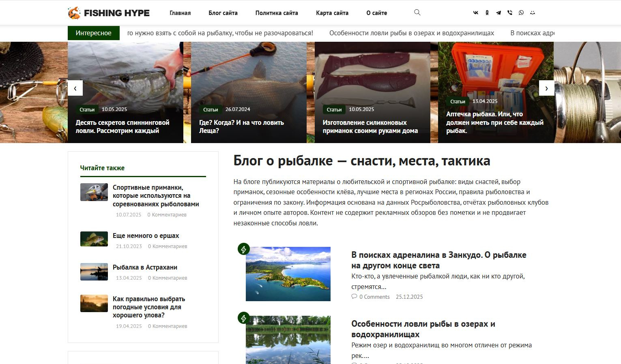
Task: Click the FISHING HYPE site title
Action: pos(117,13)
